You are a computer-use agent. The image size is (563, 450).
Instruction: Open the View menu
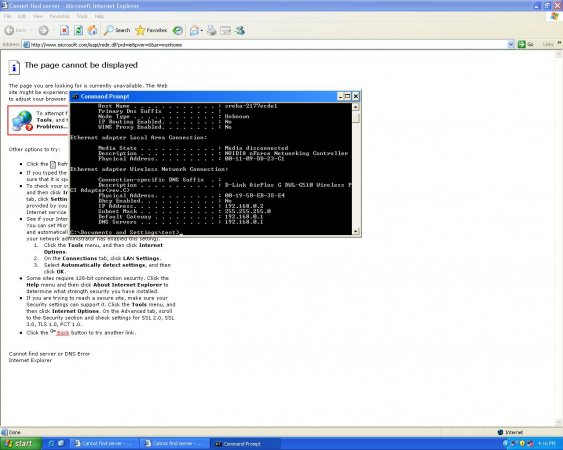[38, 16]
